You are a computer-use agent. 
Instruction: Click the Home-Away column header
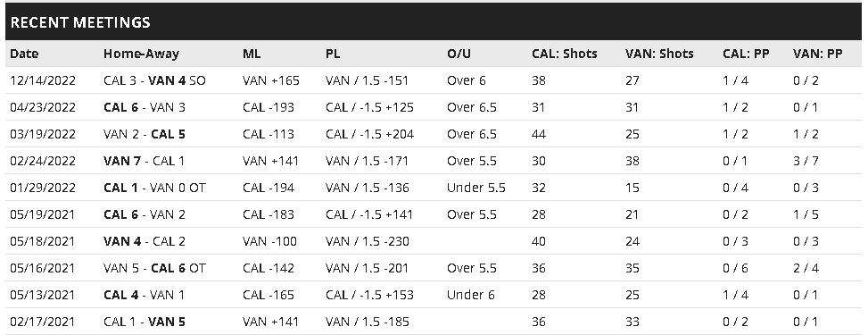tap(141, 54)
